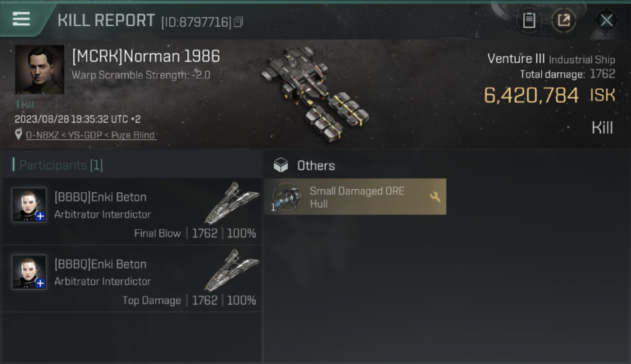Select Small Damaged ORE Hull item
The height and width of the screenshot is (364, 631).
pos(355,197)
